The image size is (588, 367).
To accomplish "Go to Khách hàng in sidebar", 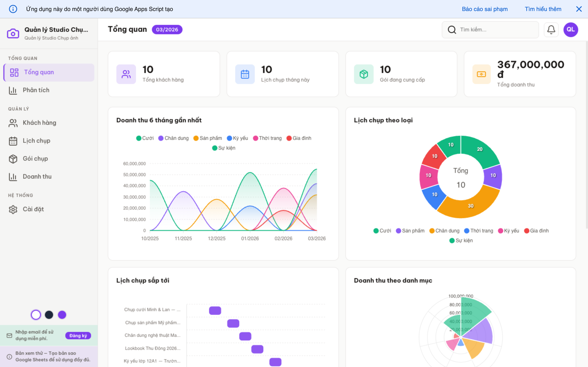I will click(x=39, y=123).
